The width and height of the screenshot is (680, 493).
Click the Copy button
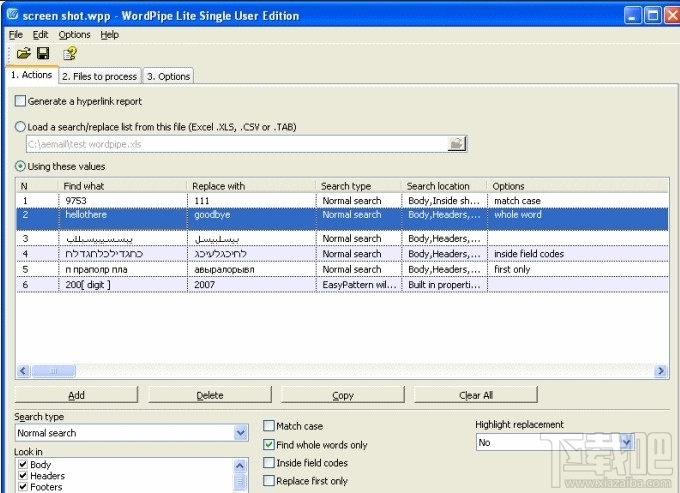(x=343, y=395)
